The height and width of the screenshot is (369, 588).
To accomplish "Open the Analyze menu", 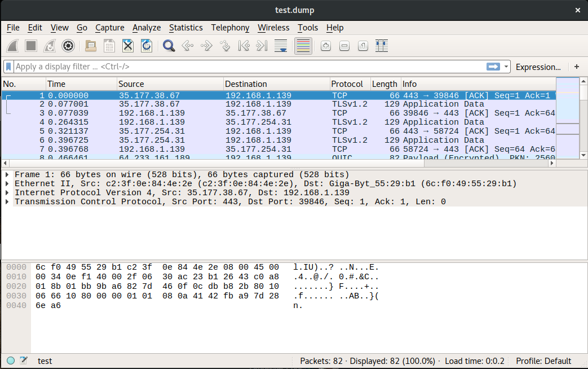I will tap(147, 28).
